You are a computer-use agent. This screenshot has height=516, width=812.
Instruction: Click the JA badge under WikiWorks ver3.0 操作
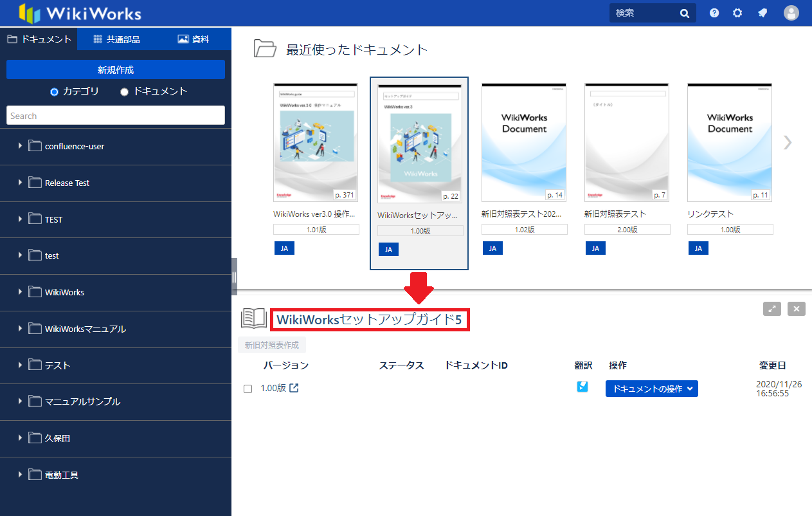pyautogui.click(x=284, y=248)
